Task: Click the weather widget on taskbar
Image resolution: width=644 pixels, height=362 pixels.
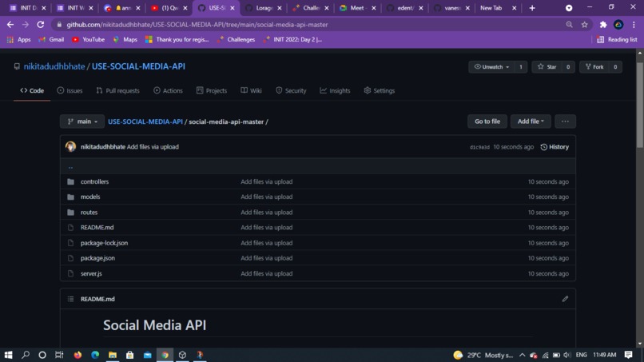Action: point(483,355)
